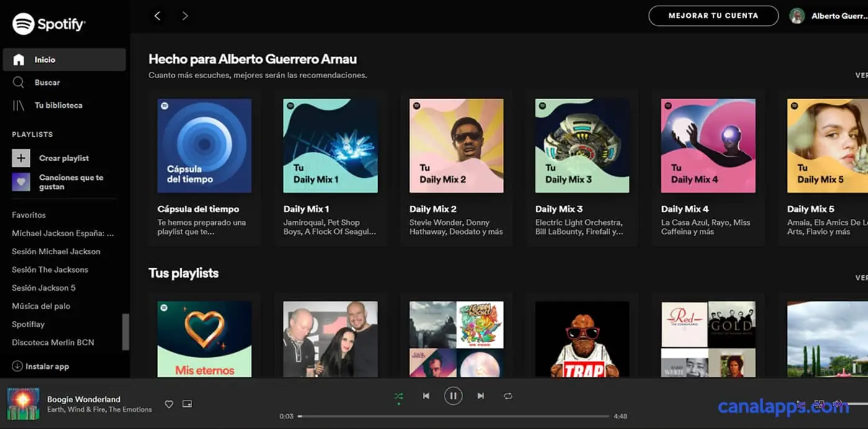Open the playlist with Green album collage

click(456, 339)
